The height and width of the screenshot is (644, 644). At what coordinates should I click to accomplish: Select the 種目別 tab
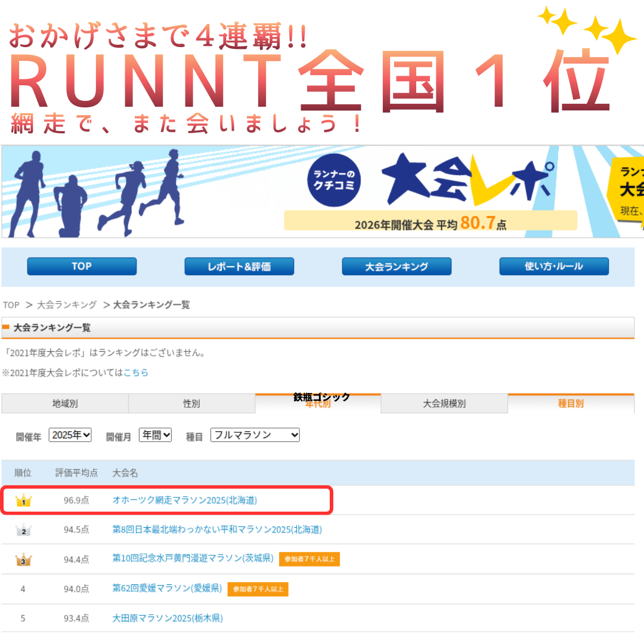(571, 404)
